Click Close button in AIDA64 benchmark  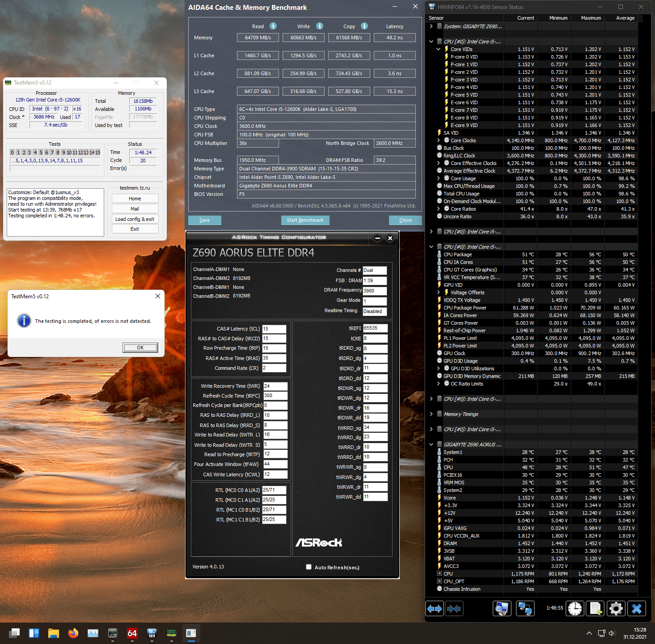click(405, 220)
